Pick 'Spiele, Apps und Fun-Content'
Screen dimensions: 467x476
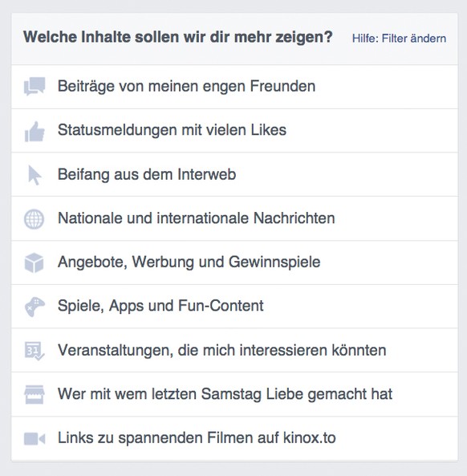point(234,307)
